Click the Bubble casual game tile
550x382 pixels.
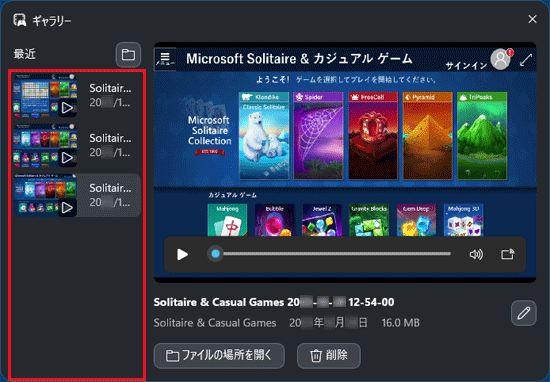pos(275,220)
